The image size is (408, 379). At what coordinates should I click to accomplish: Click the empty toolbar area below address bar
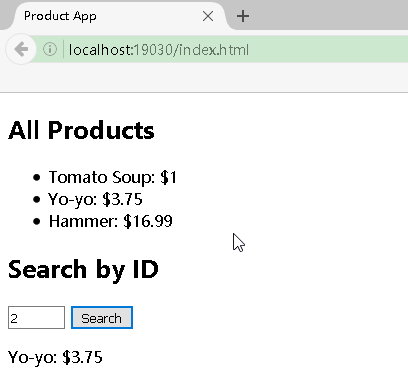point(204,78)
